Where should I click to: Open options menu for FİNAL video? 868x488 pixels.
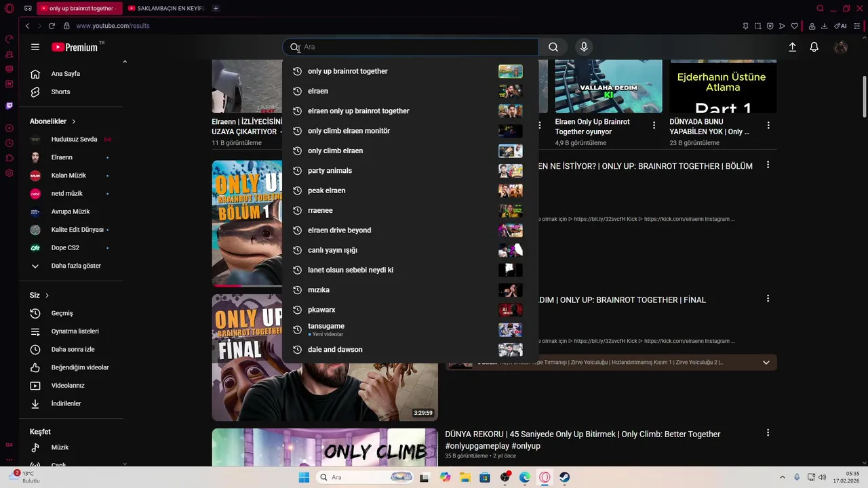click(x=768, y=298)
